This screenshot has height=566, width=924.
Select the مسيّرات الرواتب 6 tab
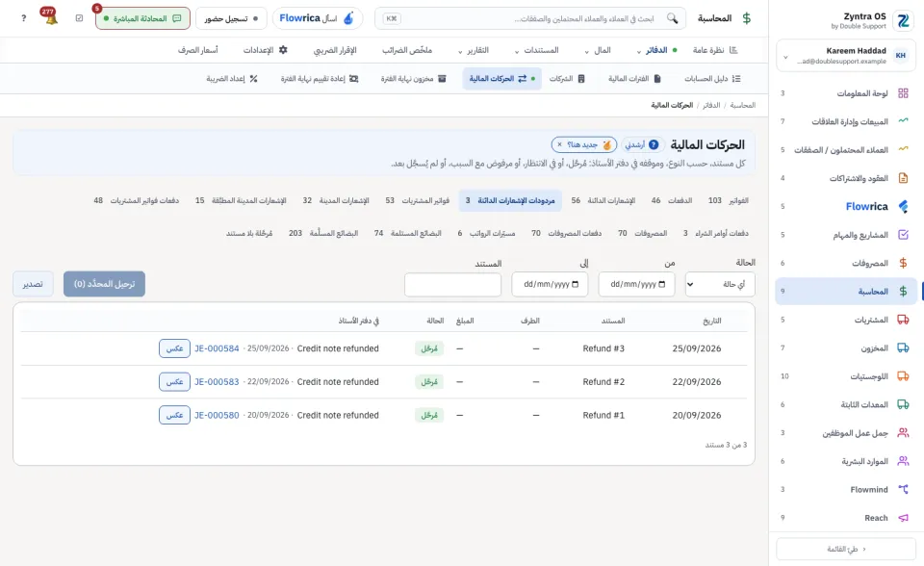[x=487, y=233]
